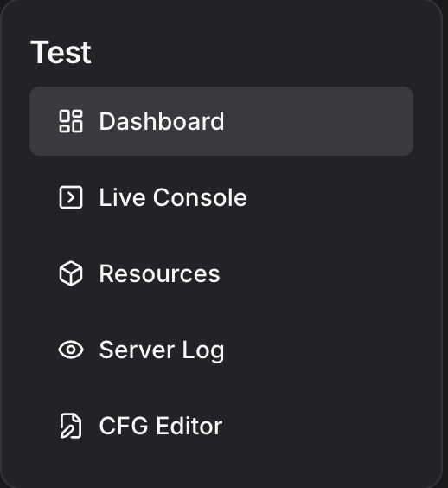
Task: Click the Dashboard grid icon
Action: pos(71,121)
